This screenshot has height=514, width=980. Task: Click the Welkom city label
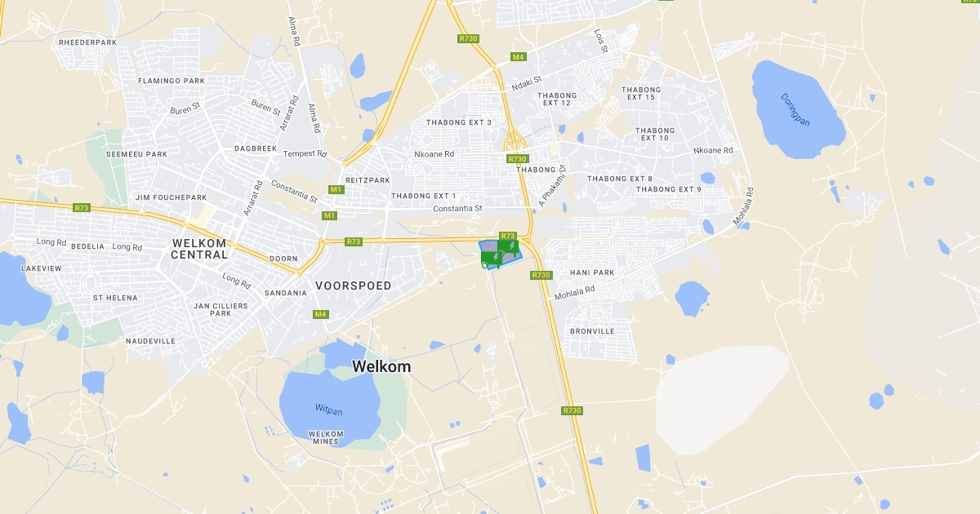(381, 367)
